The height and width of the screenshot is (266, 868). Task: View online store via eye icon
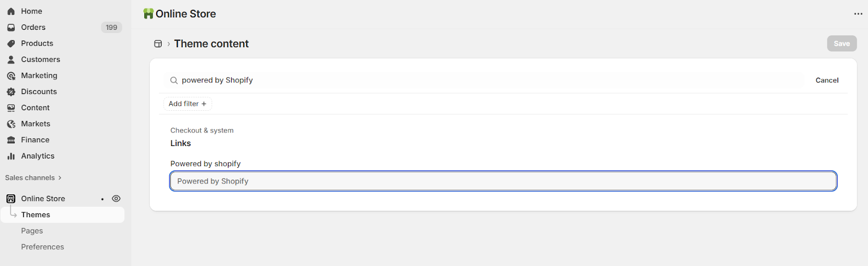coord(116,199)
